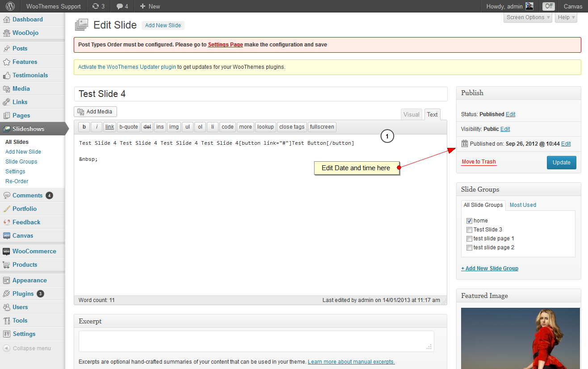Click the Excerpt text area

256,341
